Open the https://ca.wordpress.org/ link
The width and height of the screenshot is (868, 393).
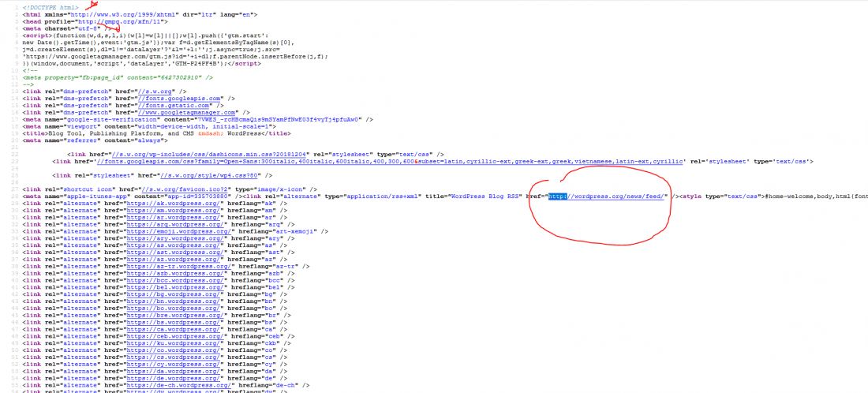coord(174,330)
